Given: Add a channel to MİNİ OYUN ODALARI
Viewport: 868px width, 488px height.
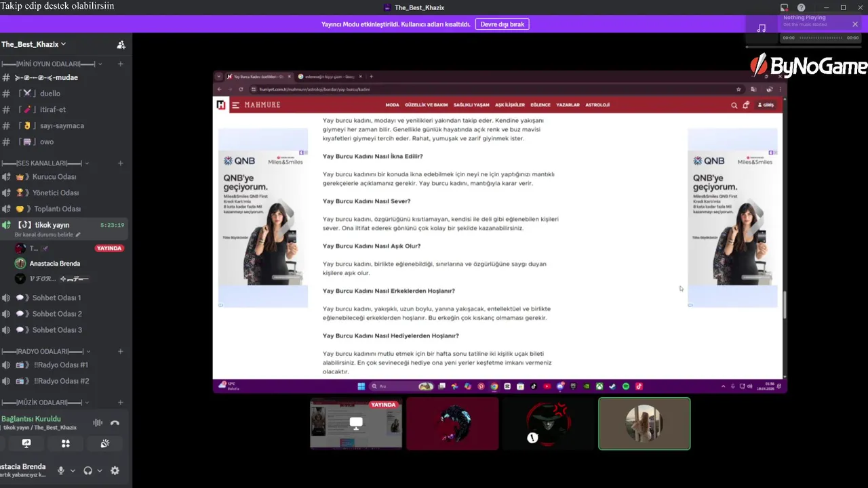Looking at the screenshot, I should 120,64.
